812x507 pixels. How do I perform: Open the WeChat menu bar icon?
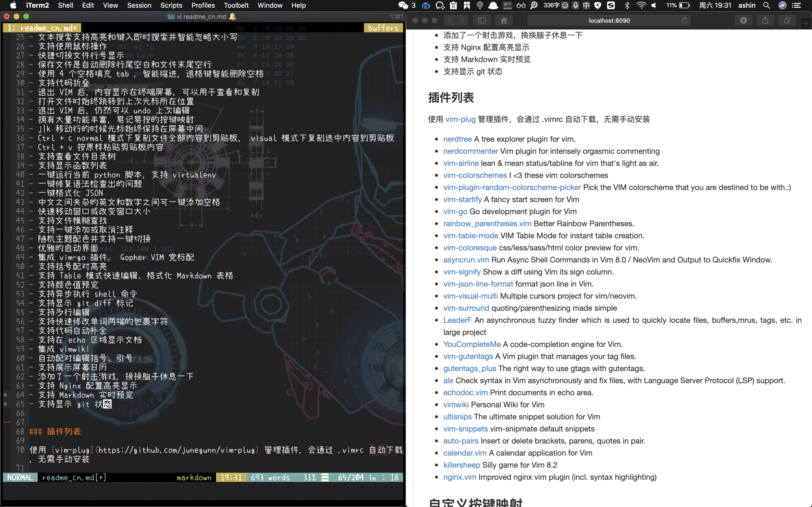point(403,5)
